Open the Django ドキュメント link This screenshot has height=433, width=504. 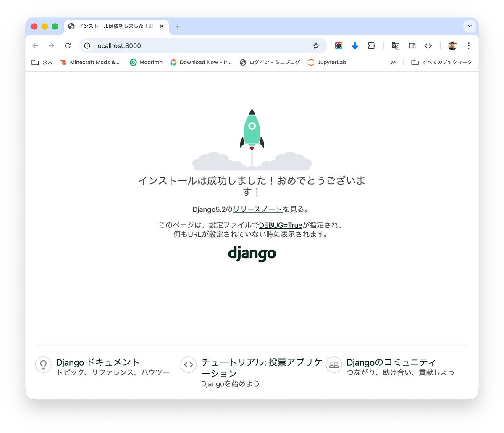click(x=97, y=362)
